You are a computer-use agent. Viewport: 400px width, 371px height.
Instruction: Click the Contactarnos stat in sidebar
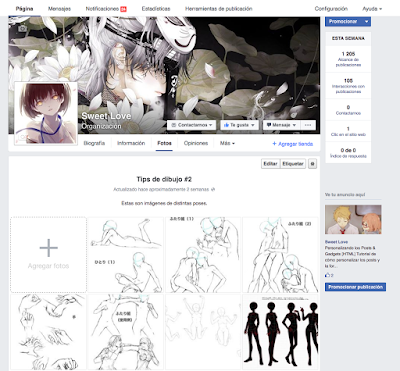(x=348, y=110)
